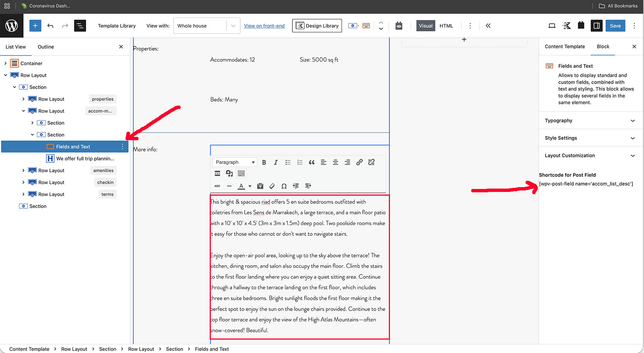Switch editor to HTML mode

446,26
